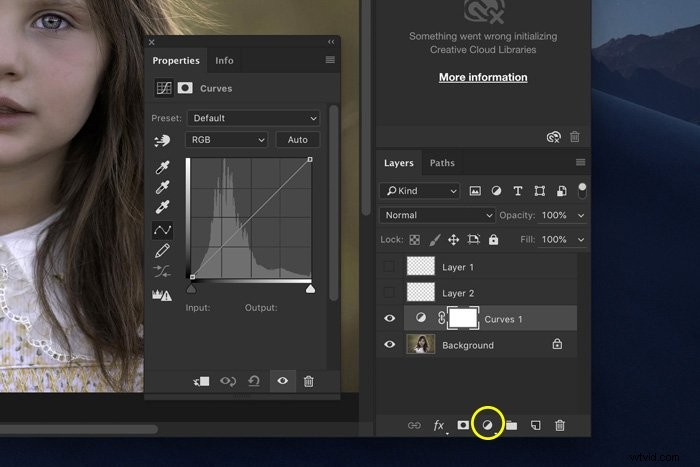
Task: Pick the black point eyedropper
Action: [x=162, y=167]
